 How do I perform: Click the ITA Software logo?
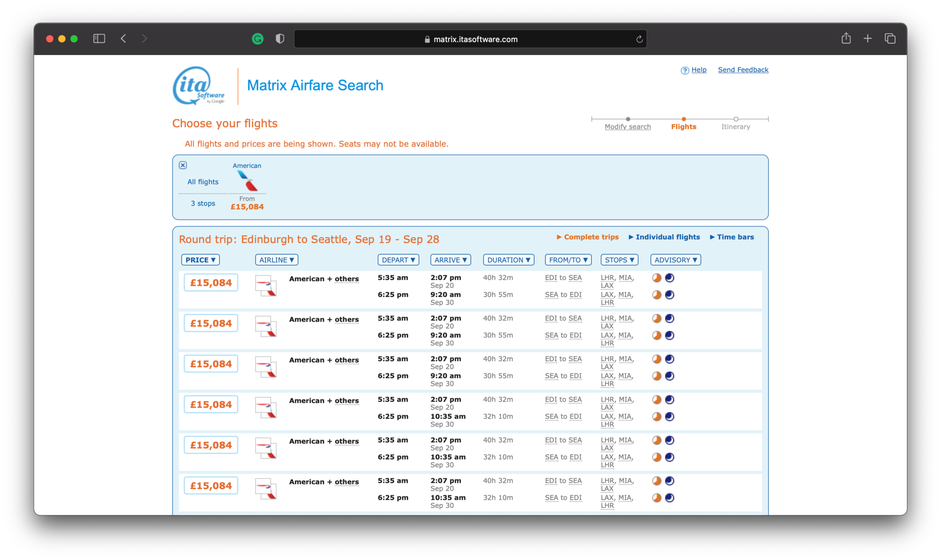(x=199, y=86)
